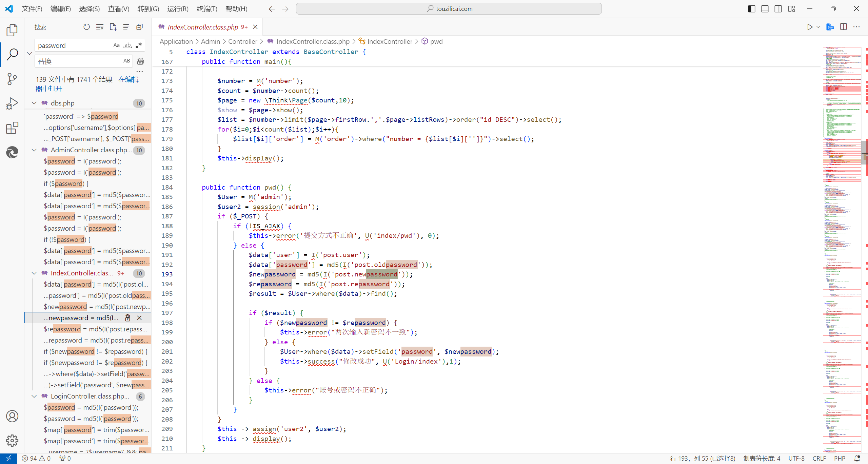868x464 pixels.
Task: Collapse LoginController.class.php results group
Action: point(34,396)
